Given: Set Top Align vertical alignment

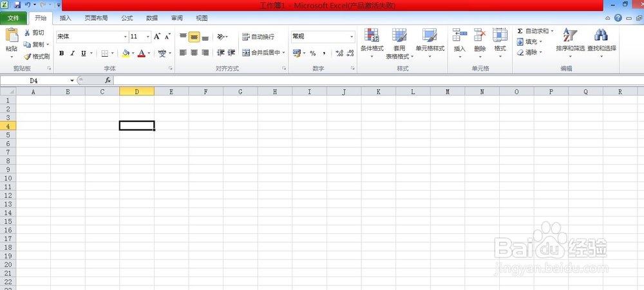Looking at the screenshot, I should (x=183, y=37).
